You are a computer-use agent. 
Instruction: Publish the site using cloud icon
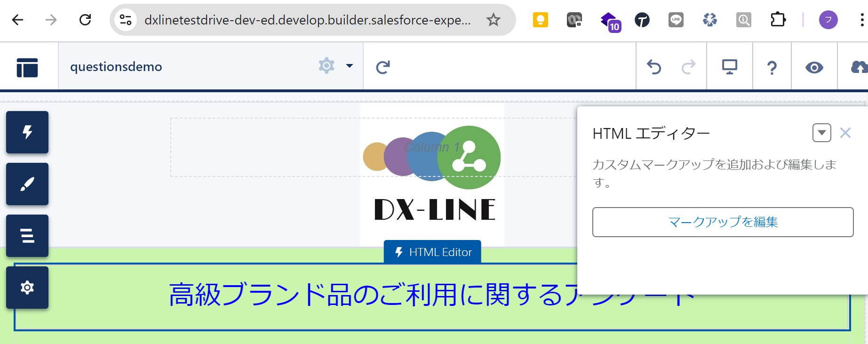pyautogui.click(x=858, y=67)
